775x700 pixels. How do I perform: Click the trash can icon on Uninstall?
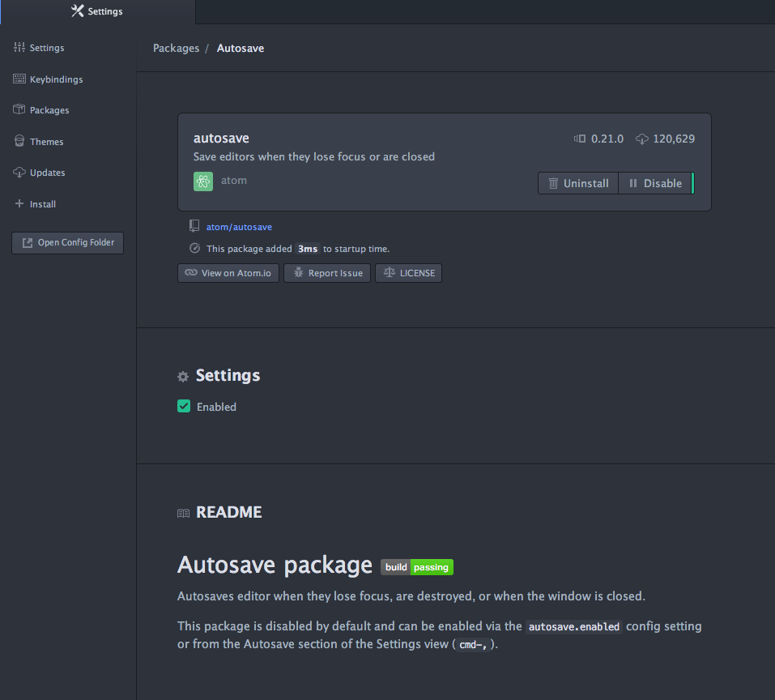(554, 183)
